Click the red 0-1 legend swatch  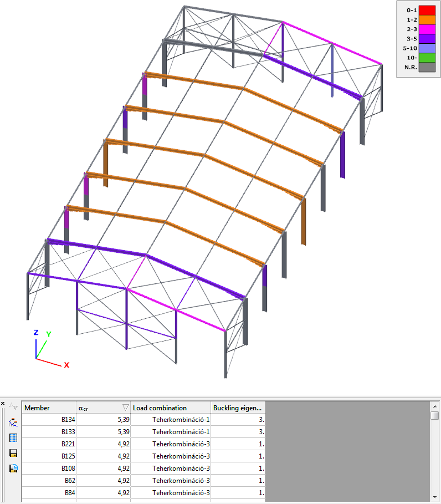pyautogui.click(x=427, y=11)
